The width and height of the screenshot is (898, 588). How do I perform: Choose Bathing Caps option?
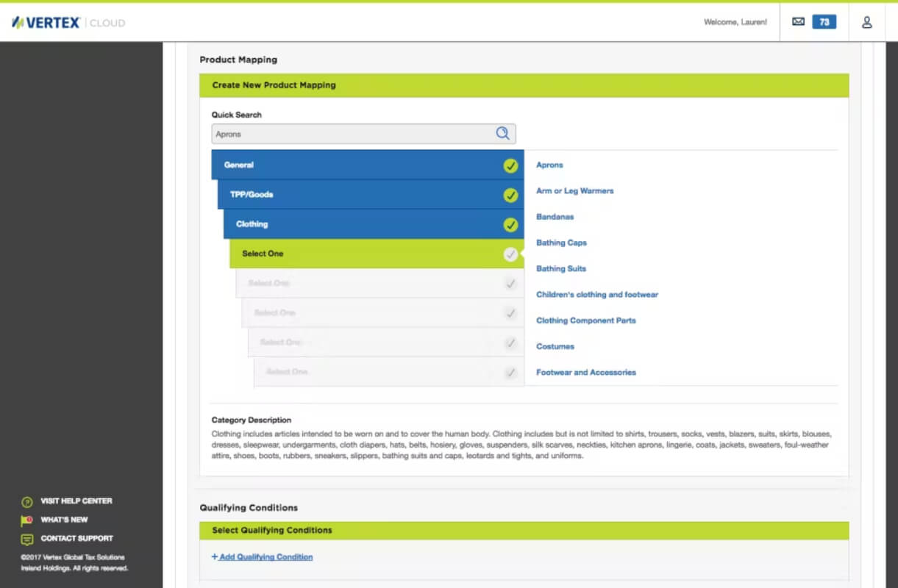coord(561,243)
